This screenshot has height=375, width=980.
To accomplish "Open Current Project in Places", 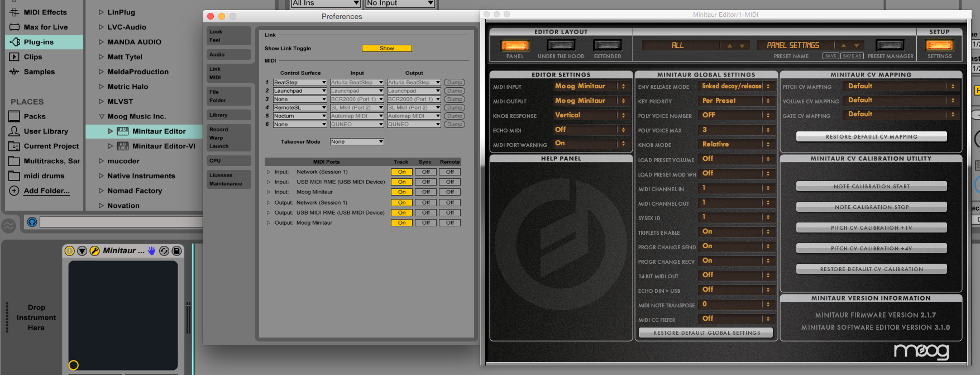I will pos(45,146).
